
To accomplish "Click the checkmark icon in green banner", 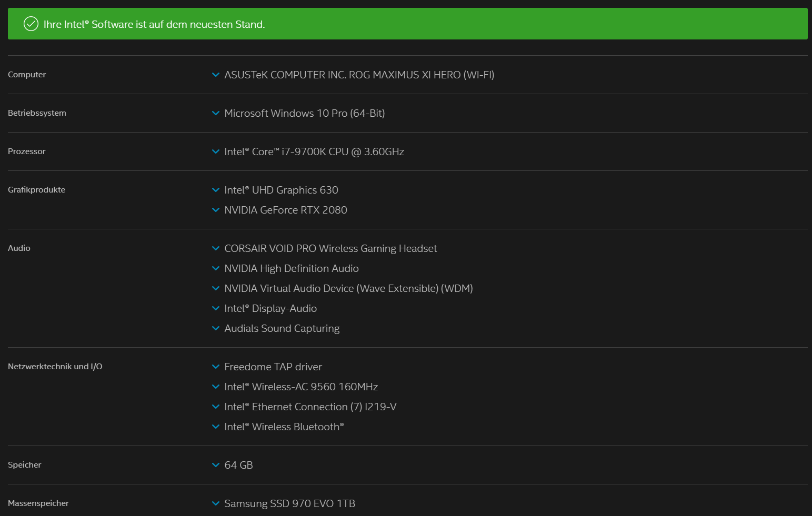I will [x=31, y=24].
